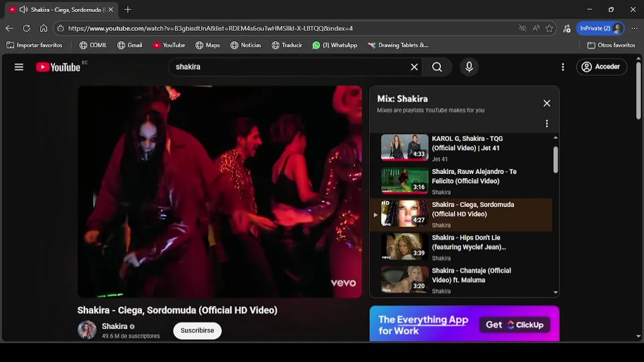The width and height of the screenshot is (644, 362).
Task: Click the playlist scrollbar thumb
Action: 555,159
